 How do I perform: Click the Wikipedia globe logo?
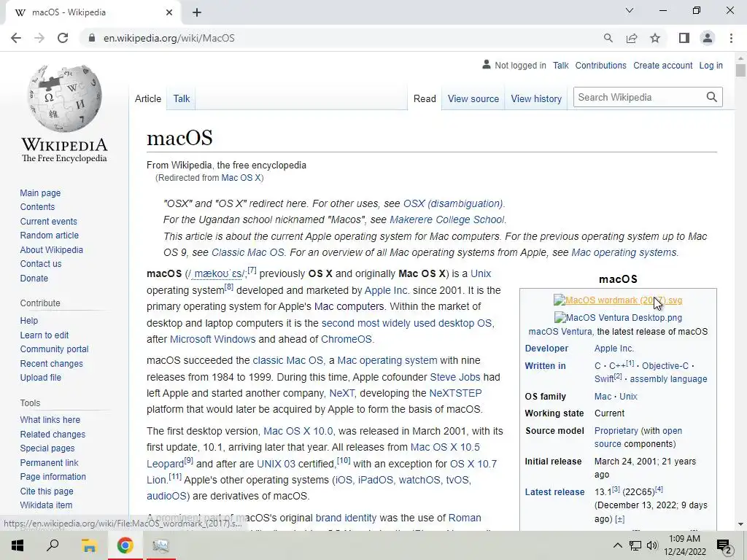coord(64,98)
